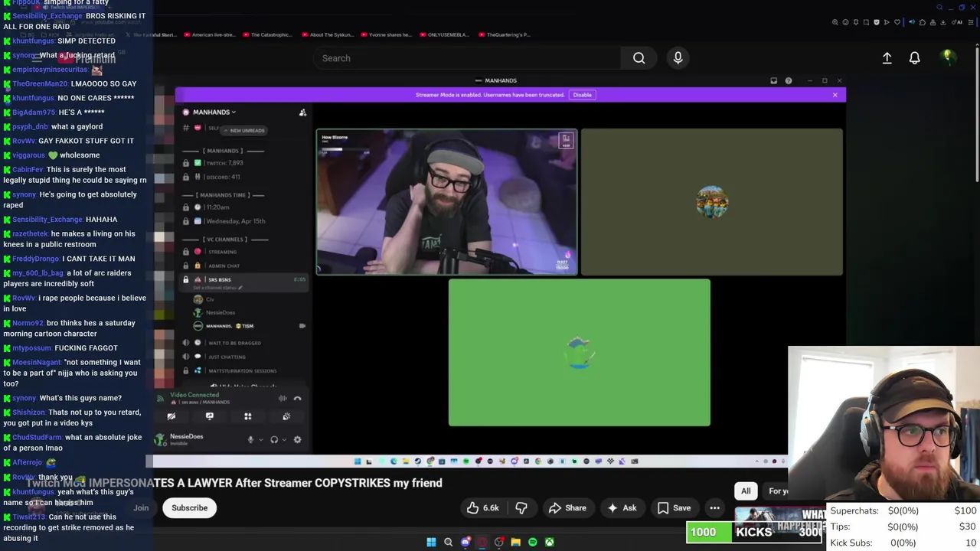Save the video to playlist

(x=674, y=508)
